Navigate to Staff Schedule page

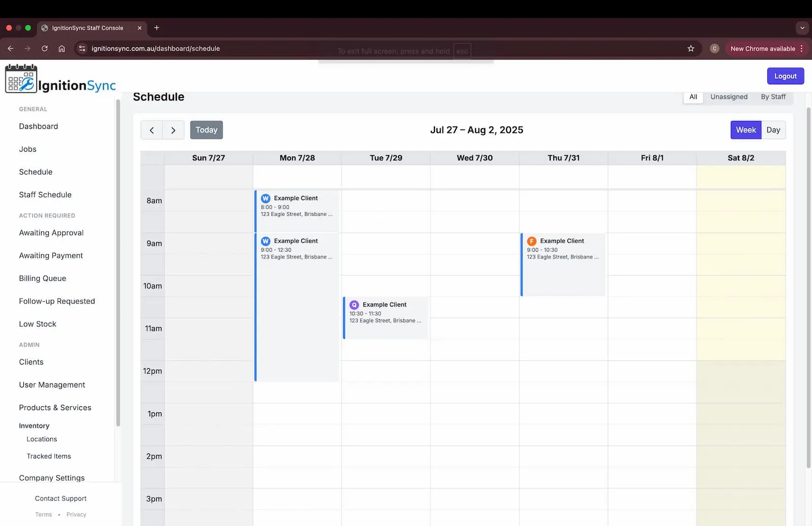[x=45, y=195]
